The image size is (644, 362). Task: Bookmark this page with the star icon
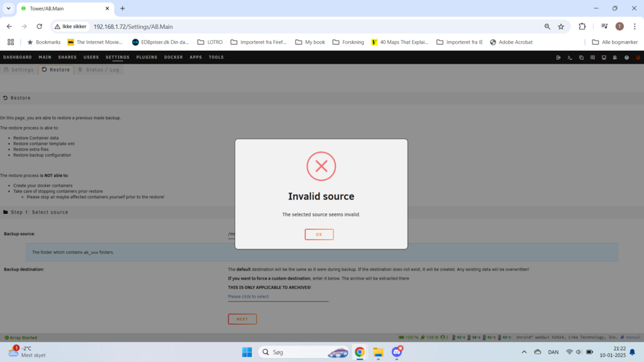561,26
